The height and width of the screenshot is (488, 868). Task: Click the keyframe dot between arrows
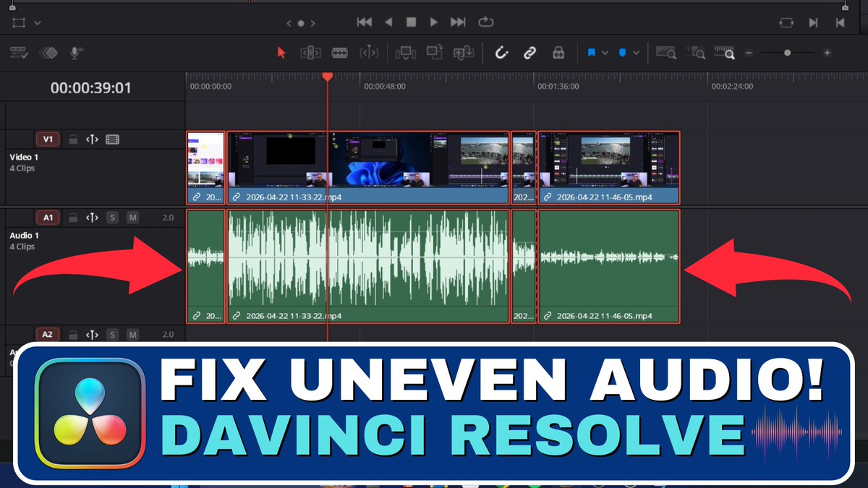coord(301,23)
